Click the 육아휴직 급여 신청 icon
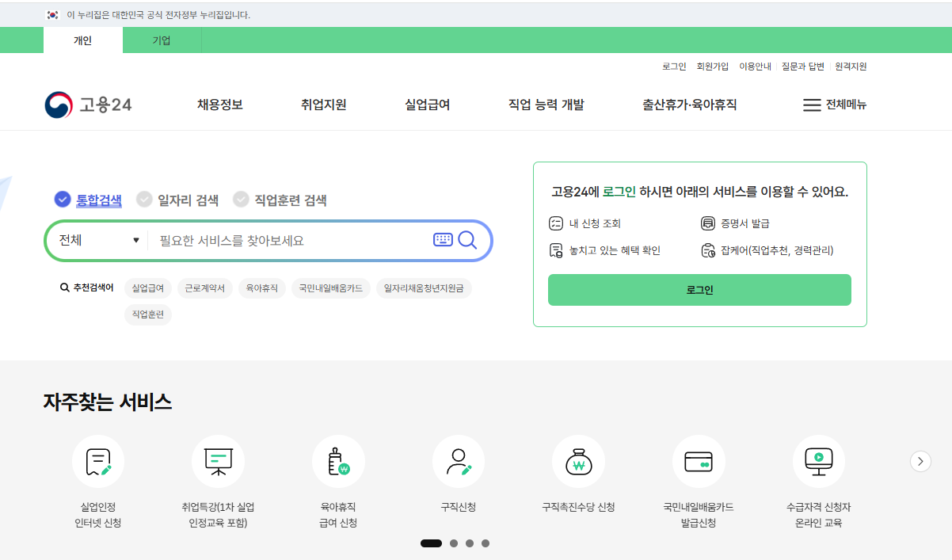 click(x=339, y=460)
